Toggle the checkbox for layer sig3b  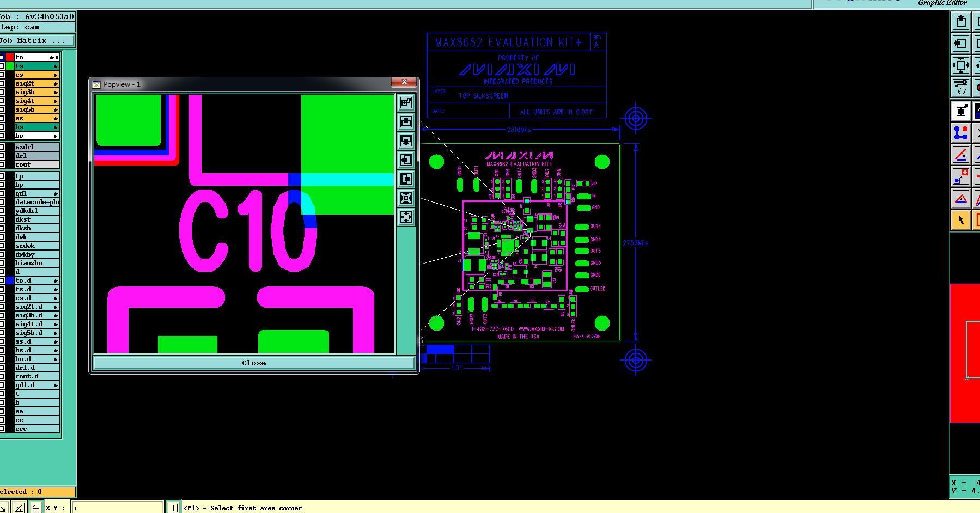[x=2, y=92]
